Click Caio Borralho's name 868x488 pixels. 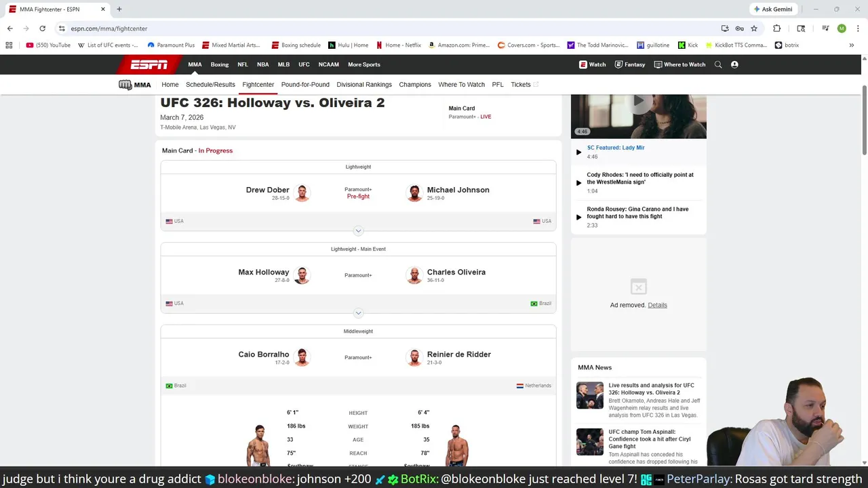(264, 354)
